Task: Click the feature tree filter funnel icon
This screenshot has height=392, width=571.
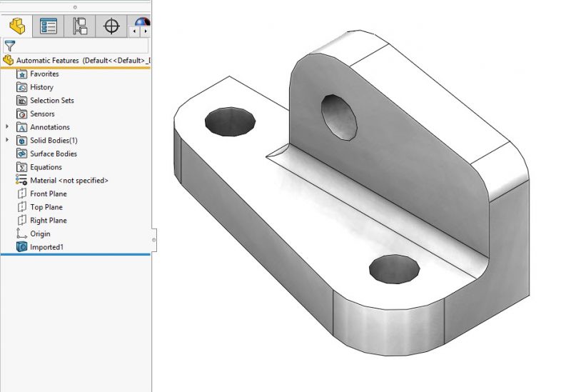Action: pos(9,46)
